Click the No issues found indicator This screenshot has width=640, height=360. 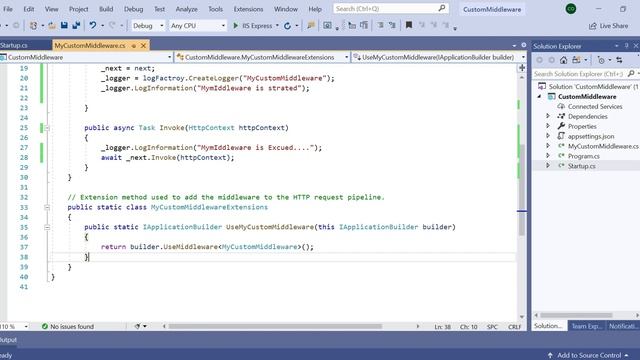tap(68, 327)
